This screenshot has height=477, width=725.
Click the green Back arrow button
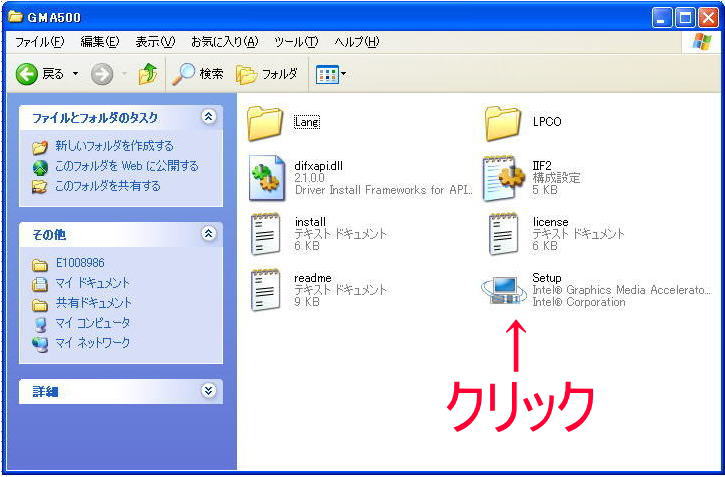27,74
